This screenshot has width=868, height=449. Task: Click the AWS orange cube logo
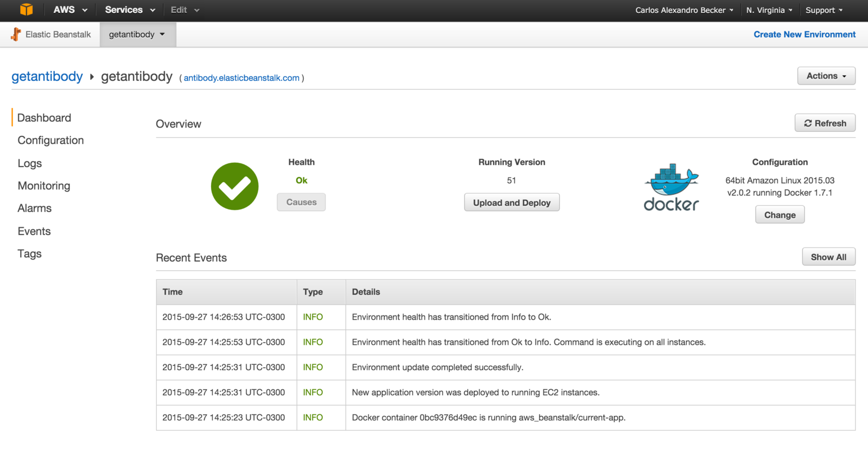(26, 10)
